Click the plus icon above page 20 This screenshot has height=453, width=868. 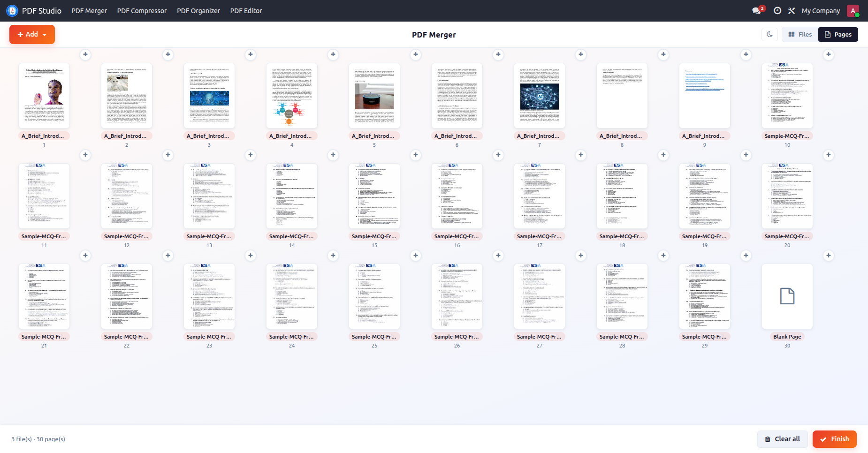829,155
